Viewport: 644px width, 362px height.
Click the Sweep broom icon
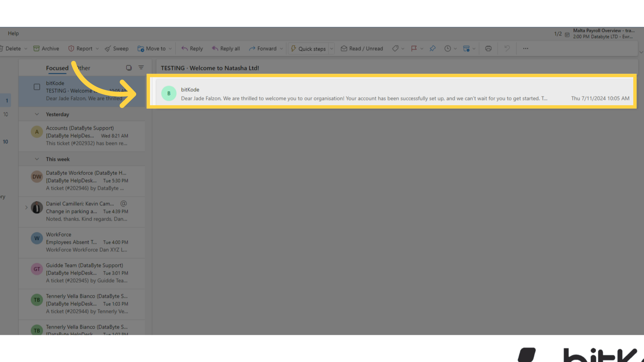click(x=108, y=49)
